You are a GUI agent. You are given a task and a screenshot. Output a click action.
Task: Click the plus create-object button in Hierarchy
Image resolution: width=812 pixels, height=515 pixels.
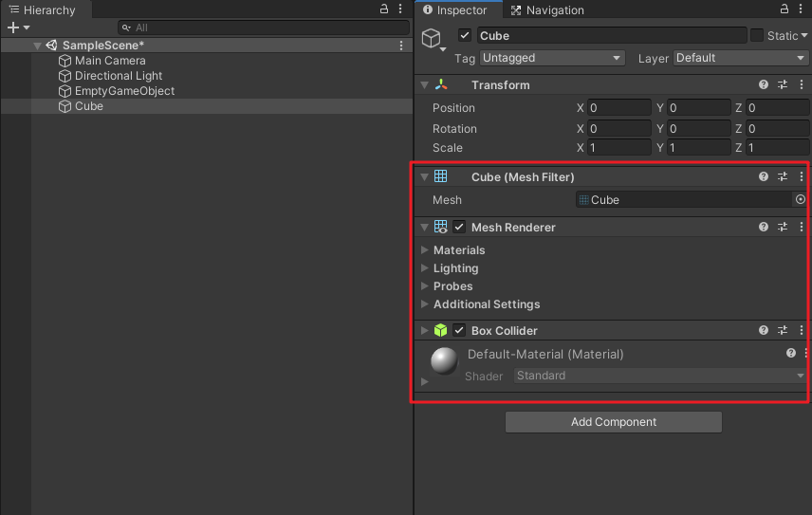coord(13,28)
